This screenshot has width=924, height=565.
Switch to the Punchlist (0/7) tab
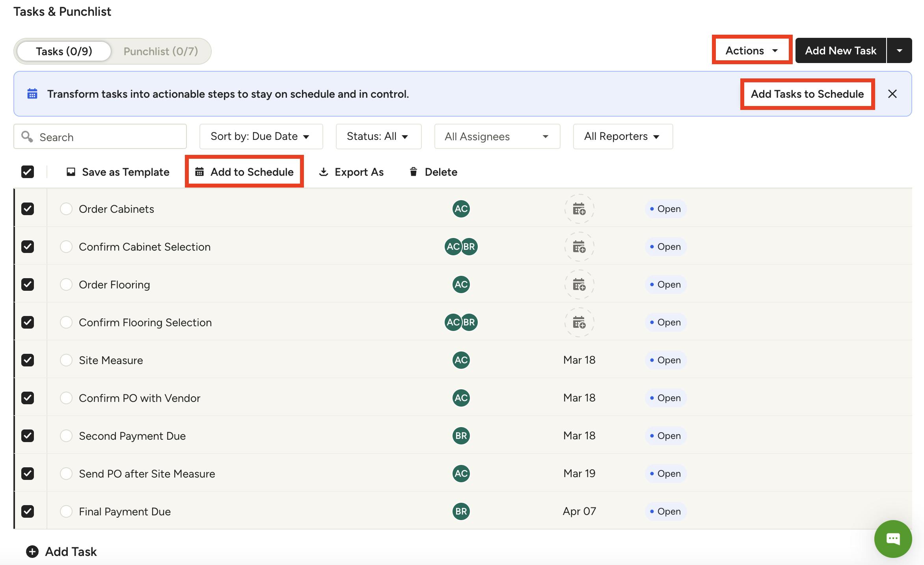pos(161,51)
